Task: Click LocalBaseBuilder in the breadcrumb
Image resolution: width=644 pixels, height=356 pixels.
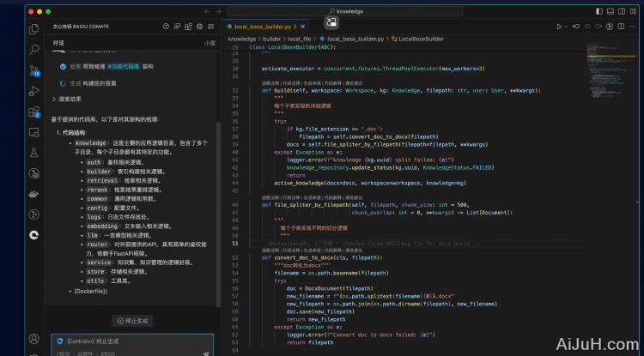Action: [x=416, y=39]
